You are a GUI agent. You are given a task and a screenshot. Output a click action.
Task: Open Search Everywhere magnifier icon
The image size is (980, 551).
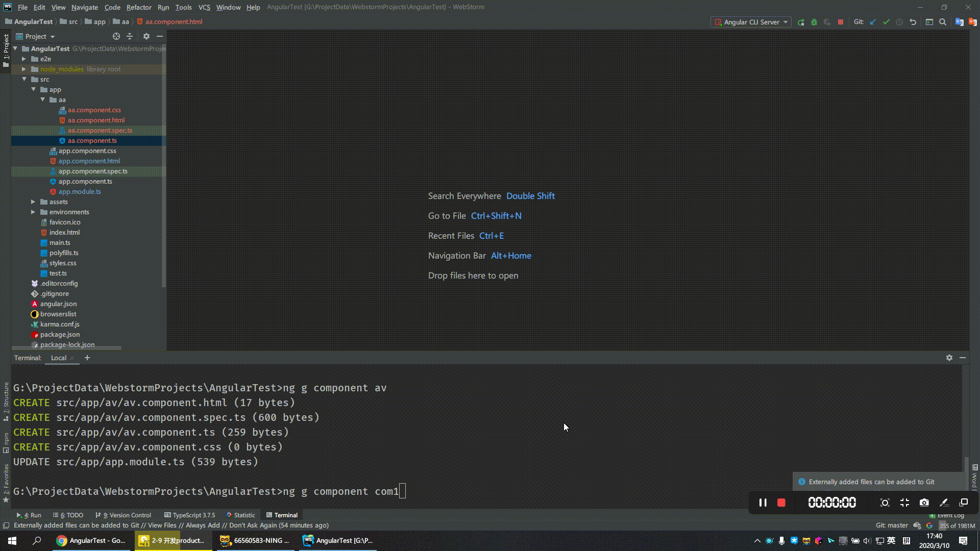click(x=943, y=22)
